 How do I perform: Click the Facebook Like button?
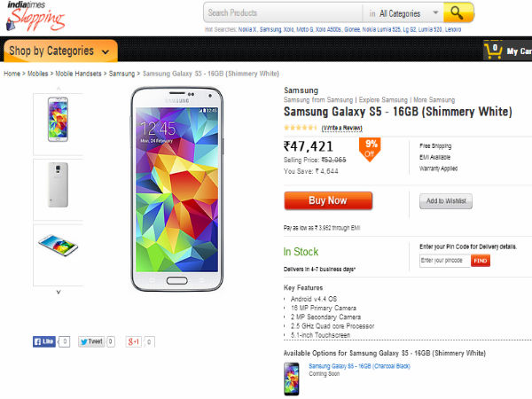coord(44,341)
